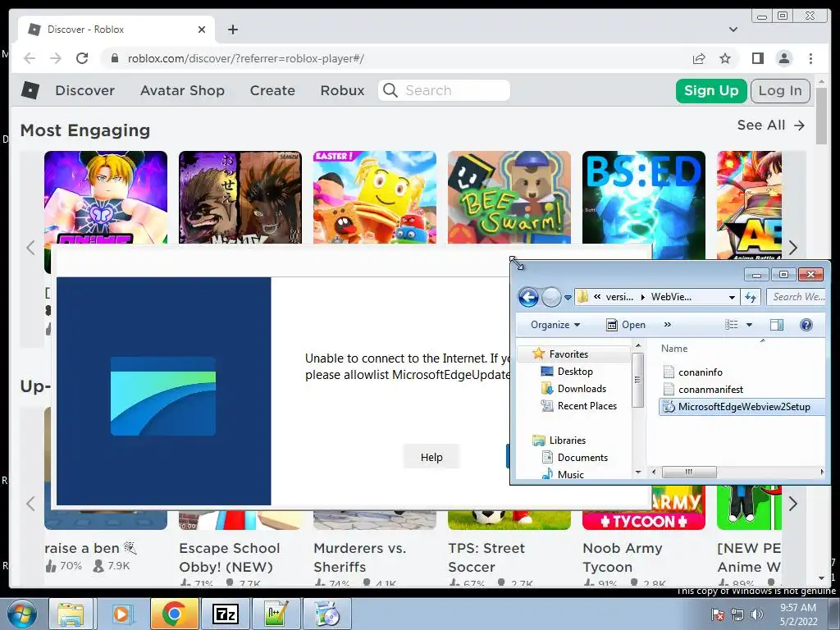Sort files by the Name column header
Image resolution: width=840 pixels, height=630 pixels.
tap(674, 348)
